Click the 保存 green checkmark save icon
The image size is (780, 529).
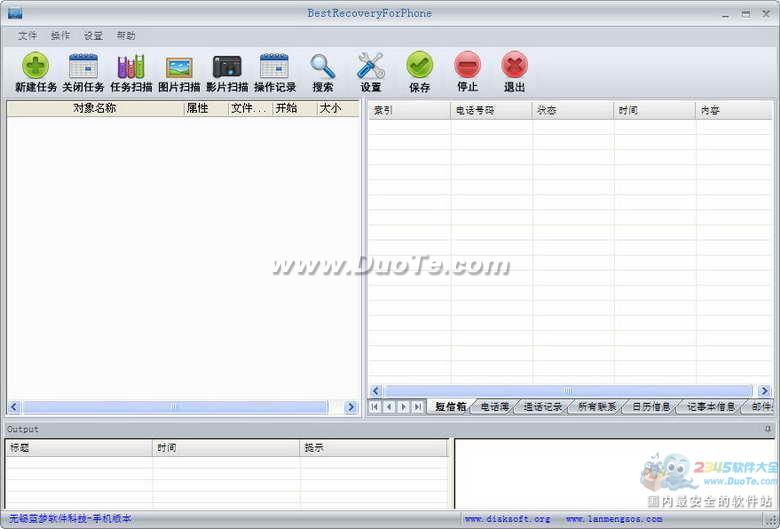(419, 65)
